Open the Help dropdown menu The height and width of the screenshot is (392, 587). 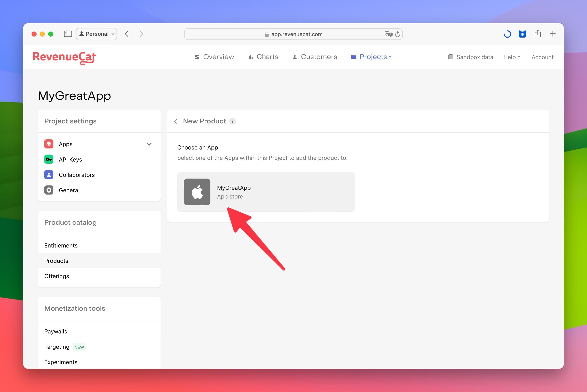[512, 57]
